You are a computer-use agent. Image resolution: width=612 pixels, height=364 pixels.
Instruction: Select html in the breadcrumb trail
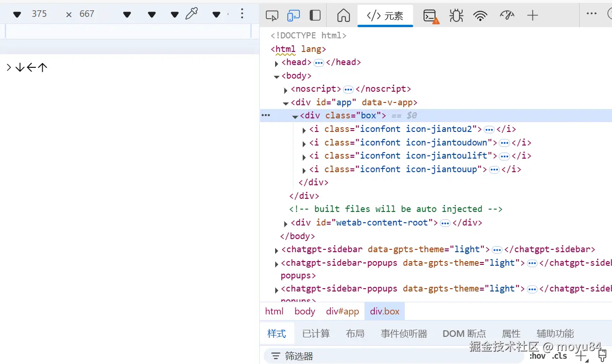point(274,311)
